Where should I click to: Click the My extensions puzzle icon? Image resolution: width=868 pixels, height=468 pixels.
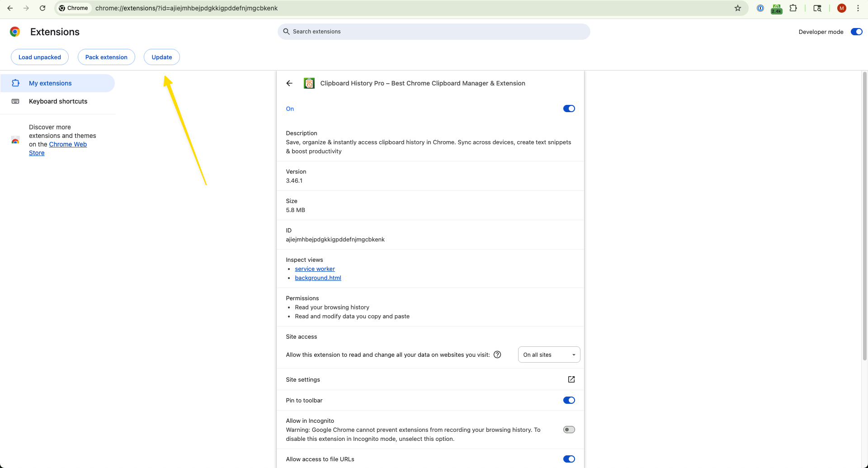coord(15,83)
